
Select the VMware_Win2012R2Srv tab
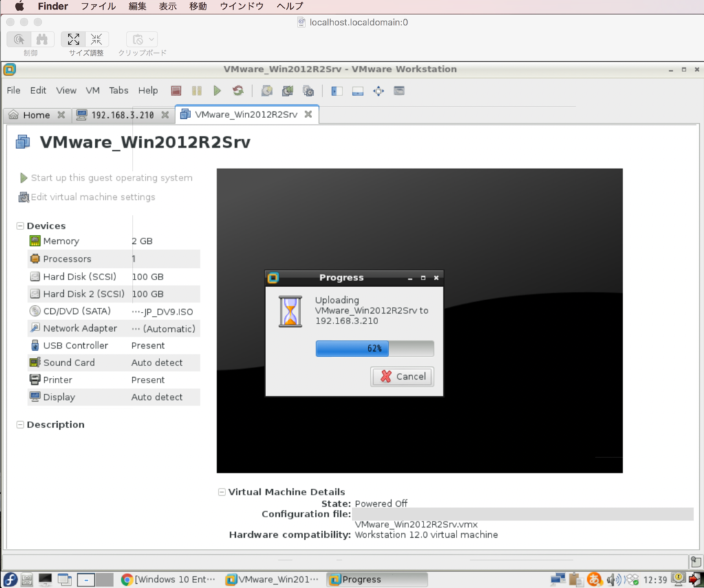coord(245,115)
